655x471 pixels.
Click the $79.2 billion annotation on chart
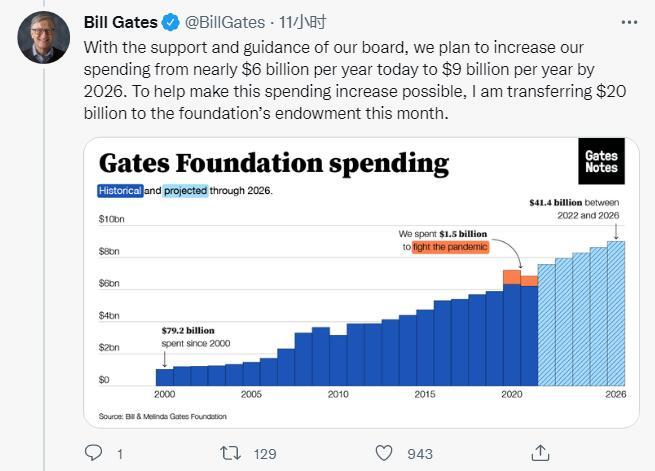click(188, 330)
